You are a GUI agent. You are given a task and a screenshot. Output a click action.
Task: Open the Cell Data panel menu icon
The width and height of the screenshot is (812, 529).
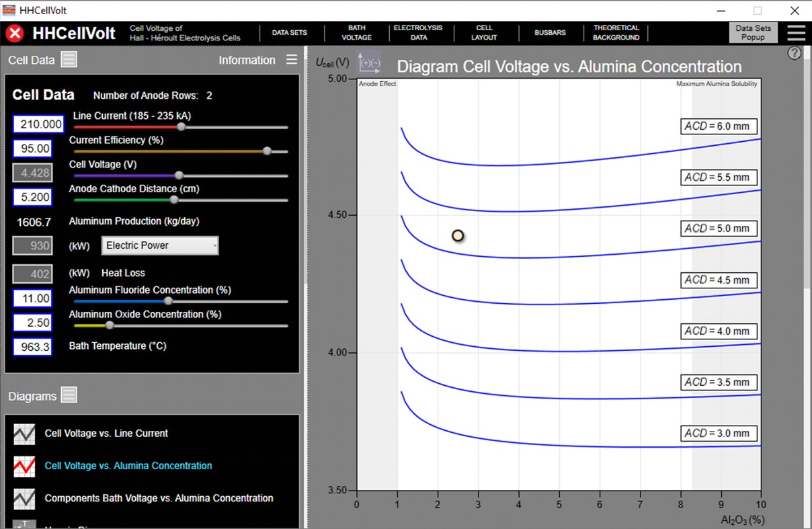[x=69, y=59]
